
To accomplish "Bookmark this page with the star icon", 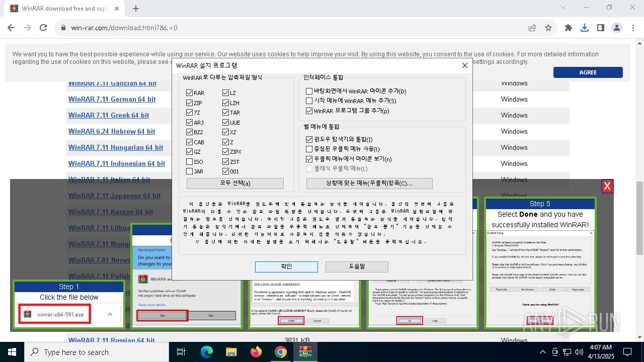I will pyautogui.click(x=548, y=28).
